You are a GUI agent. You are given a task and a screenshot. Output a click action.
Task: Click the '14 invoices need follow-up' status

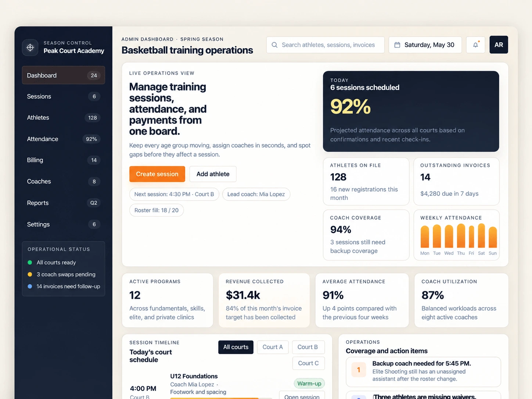tap(64, 286)
